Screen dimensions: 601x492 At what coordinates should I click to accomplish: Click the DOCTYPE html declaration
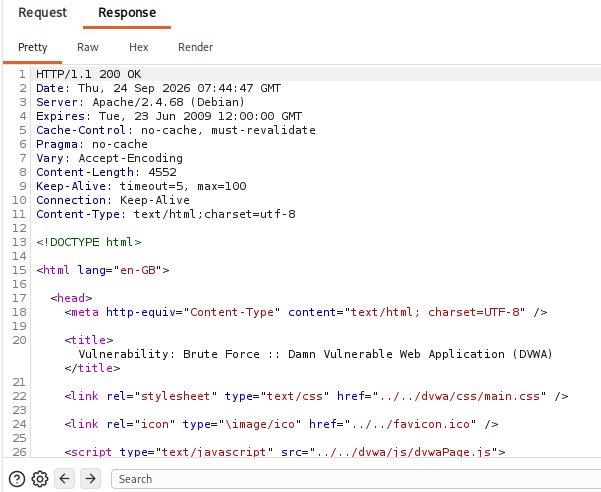(89, 242)
